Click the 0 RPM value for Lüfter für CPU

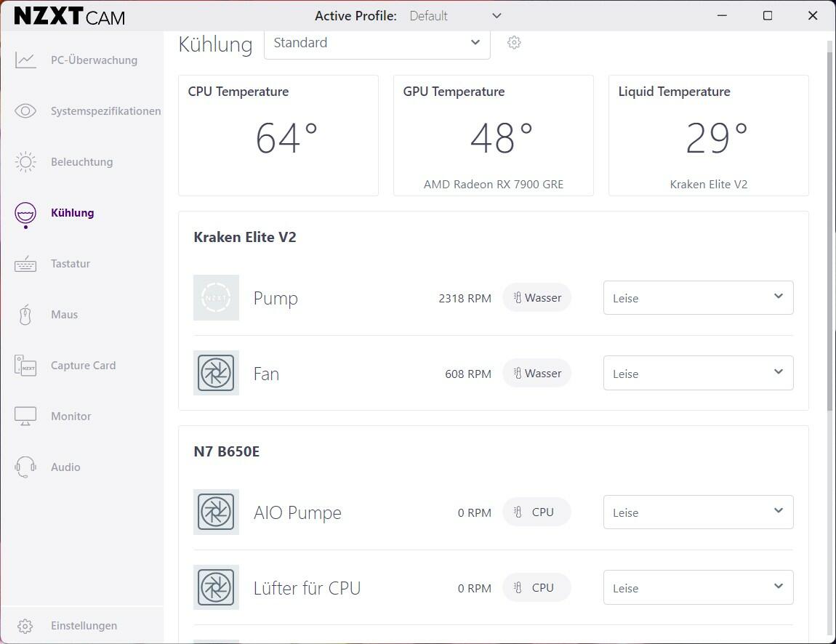[x=475, y=588]
